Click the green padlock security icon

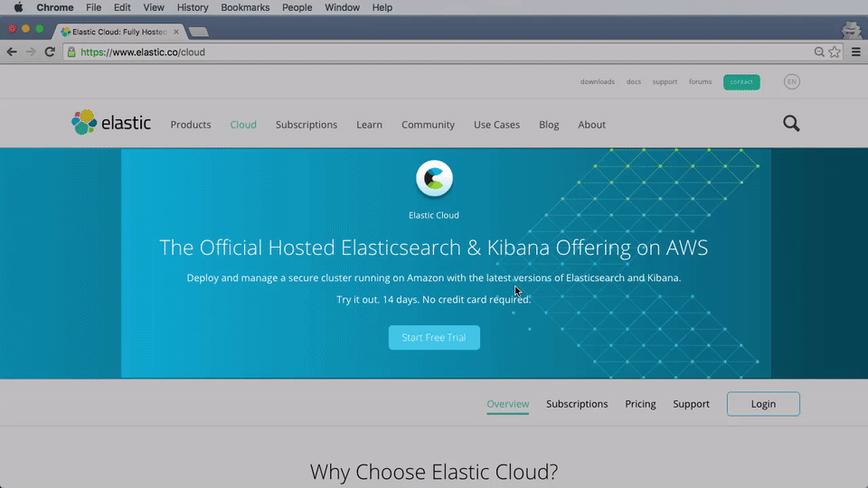71,52
